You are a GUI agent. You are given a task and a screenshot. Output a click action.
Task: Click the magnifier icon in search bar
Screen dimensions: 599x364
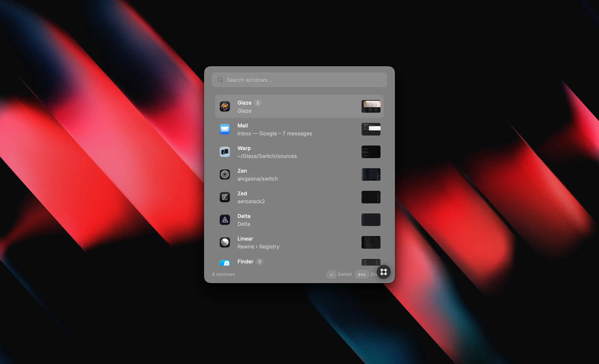[220, 80]
